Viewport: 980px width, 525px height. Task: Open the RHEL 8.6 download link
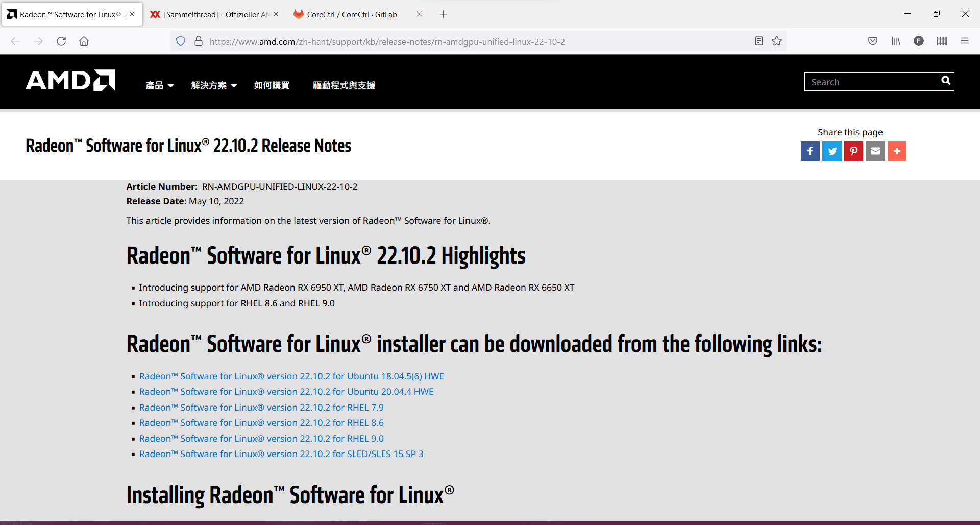[x=261, y=423]
